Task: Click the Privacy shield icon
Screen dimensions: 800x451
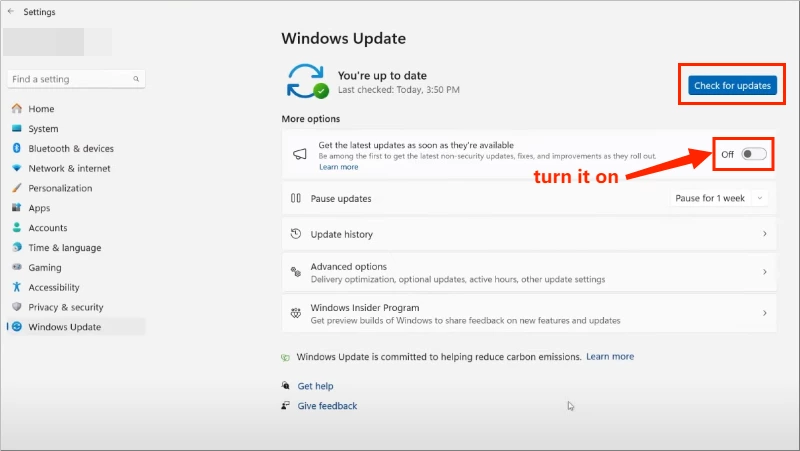Action: click(x=17, y=307)
